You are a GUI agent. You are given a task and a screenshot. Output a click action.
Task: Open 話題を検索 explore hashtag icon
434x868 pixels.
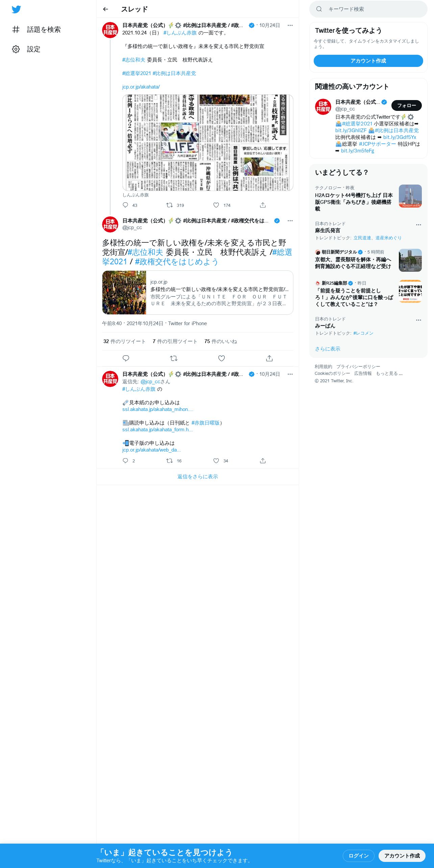coord(16,29)
